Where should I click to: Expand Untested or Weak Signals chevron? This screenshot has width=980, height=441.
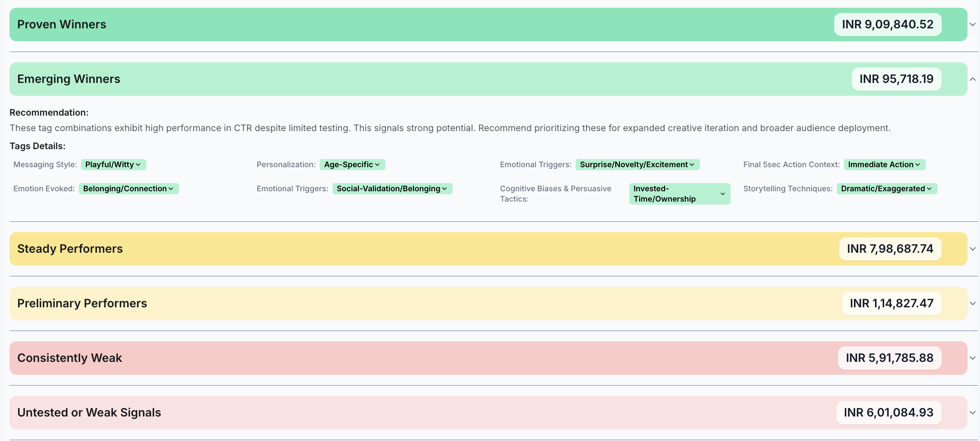972,413
